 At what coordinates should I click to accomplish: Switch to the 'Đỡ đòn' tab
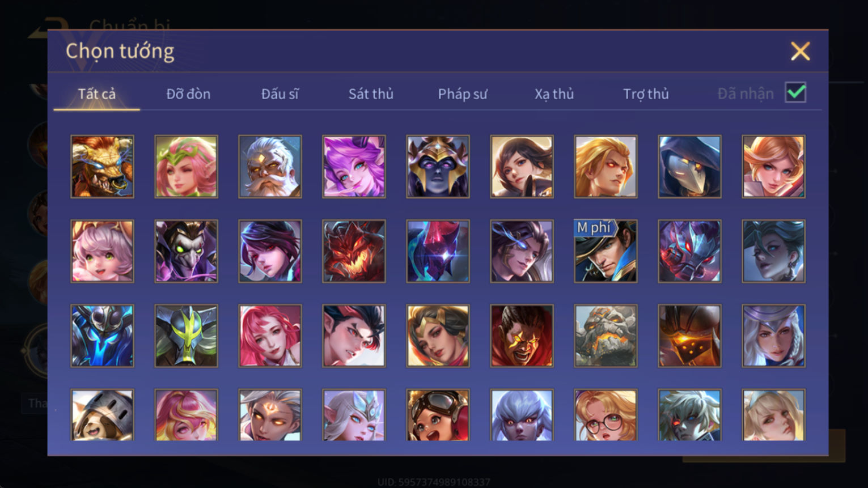[x=188, y=94]
